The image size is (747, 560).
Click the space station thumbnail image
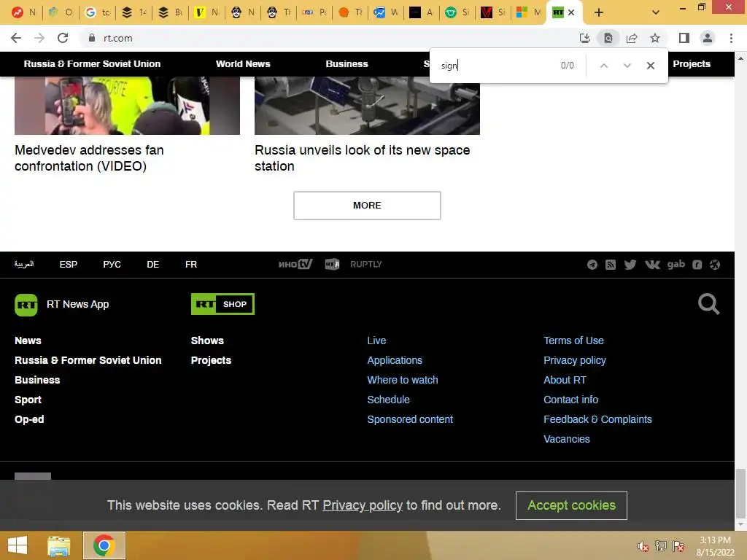(x=367, y=106)
